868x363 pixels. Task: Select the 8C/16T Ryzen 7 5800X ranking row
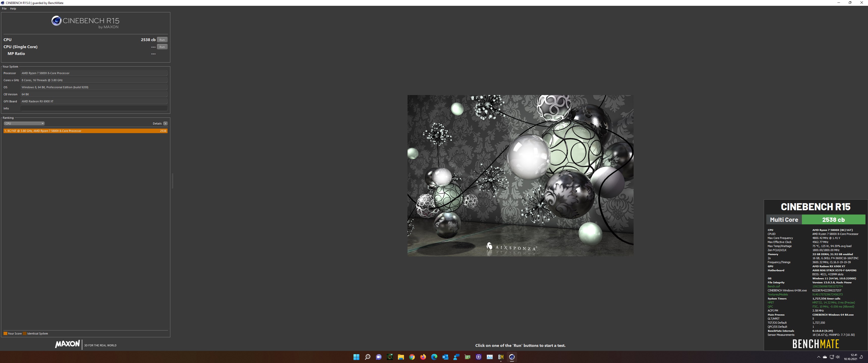click(x=85, y=131)
